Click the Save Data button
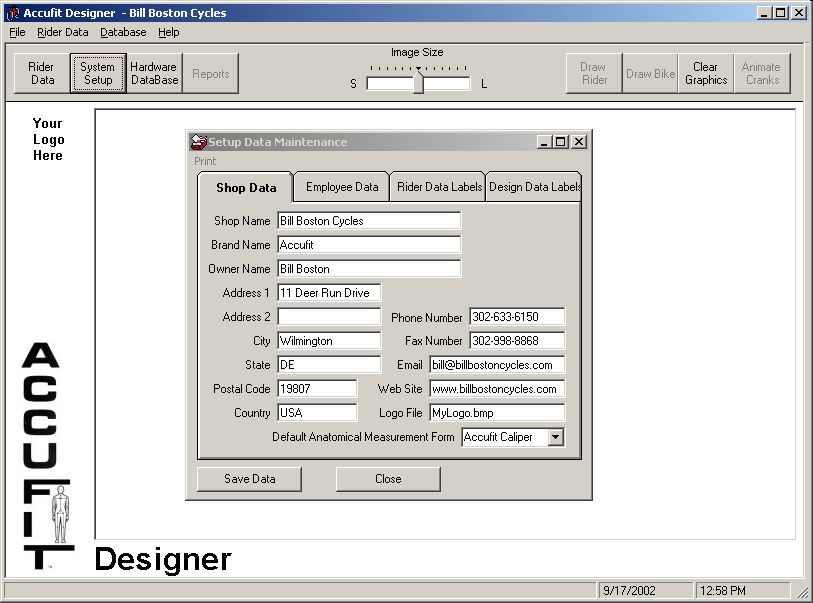The image size is (813, 603). (x=249, y=479)
